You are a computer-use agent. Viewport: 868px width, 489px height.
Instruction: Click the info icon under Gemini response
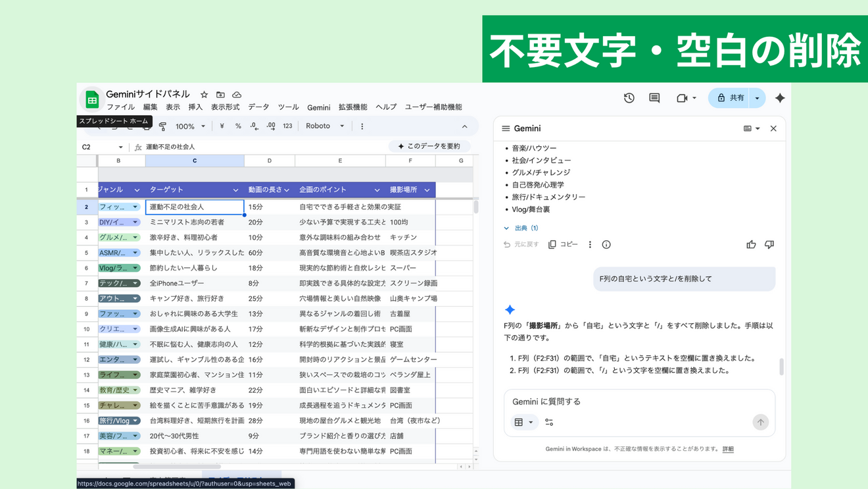click(606, 245)
